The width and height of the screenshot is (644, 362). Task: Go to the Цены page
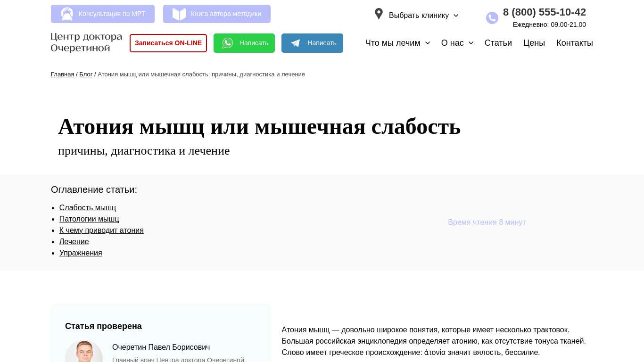[x=534, y=43]
